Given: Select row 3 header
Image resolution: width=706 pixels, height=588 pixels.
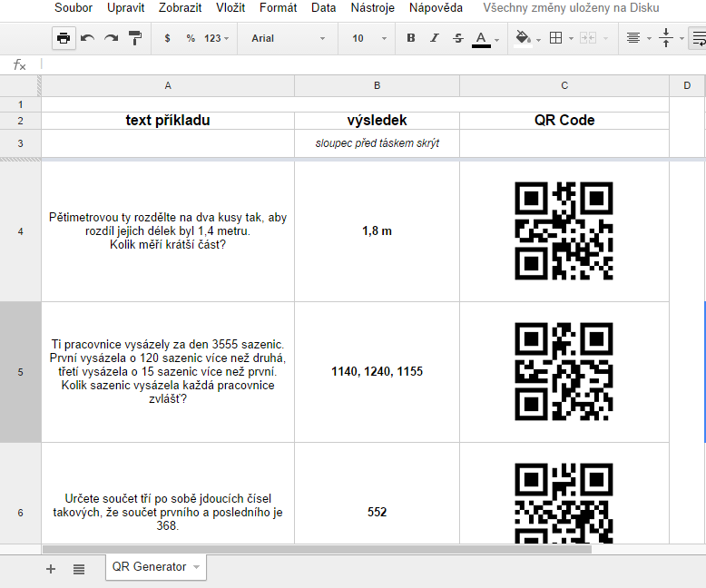Looking at the screenshot, I should 20,143.
